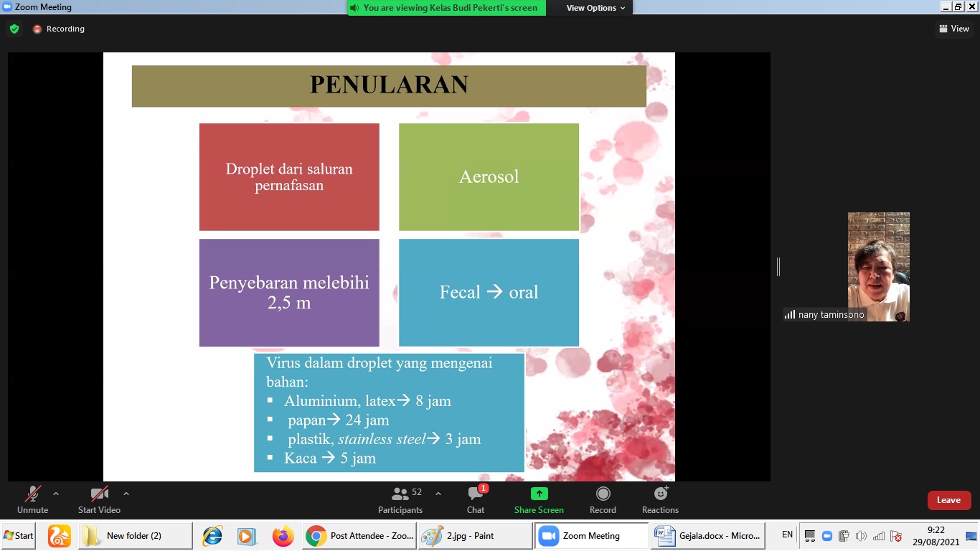Expand the arrow beside Participants
Image resolution: width=980 pixels, height=551 pixels.
coord(438,494)
